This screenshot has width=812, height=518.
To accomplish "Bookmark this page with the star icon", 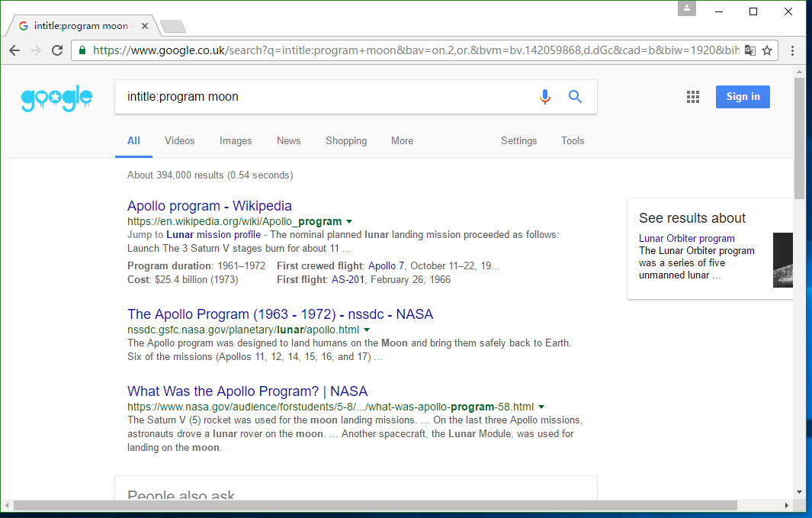I will pyautogui.click(x=767, y=50).
